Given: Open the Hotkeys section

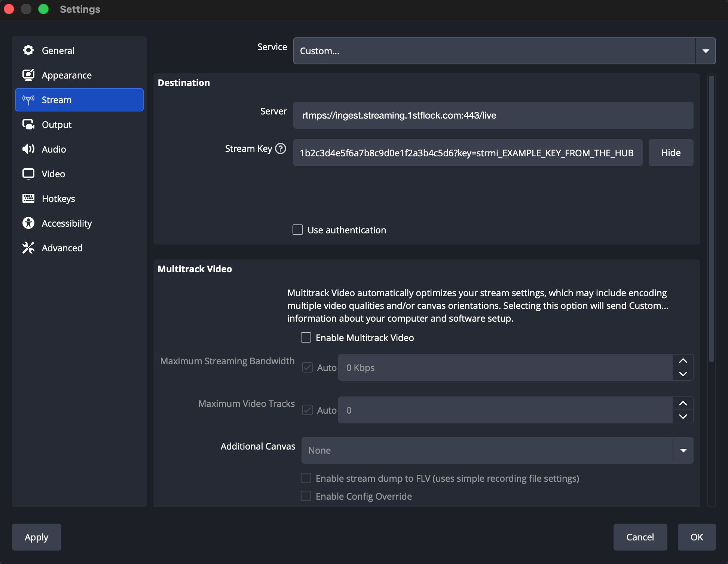Looking at the screenshot, I should click(x=79, y=199).
